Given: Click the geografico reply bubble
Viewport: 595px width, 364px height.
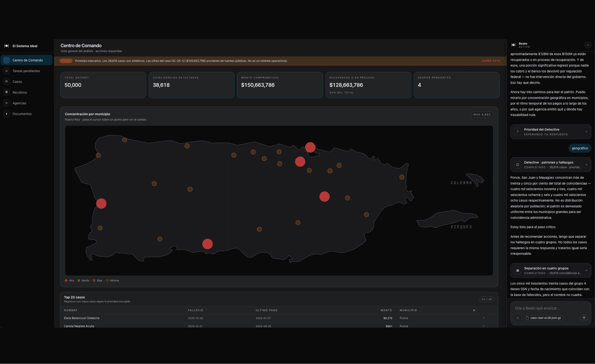Looking at the screenshot, I should pos(580,148).
